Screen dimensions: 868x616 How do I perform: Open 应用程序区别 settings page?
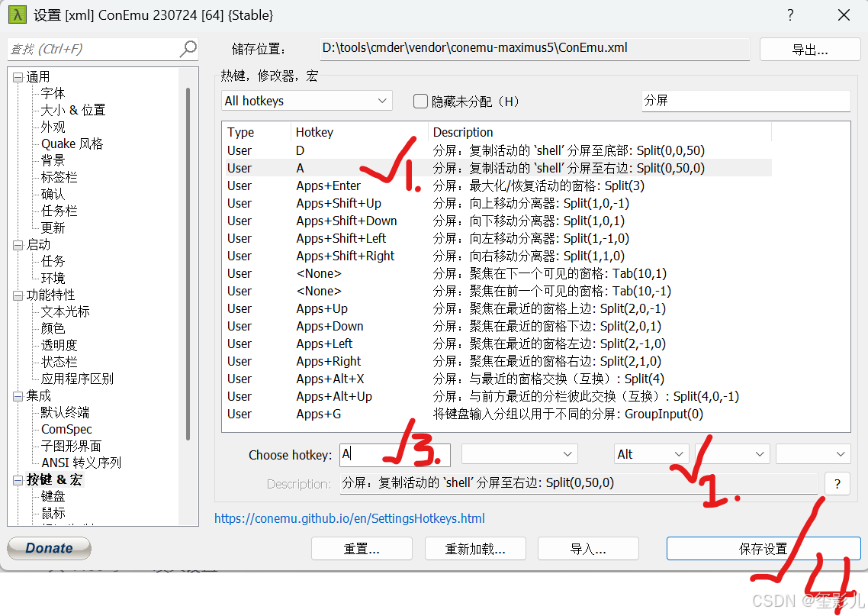coord(77,379)
